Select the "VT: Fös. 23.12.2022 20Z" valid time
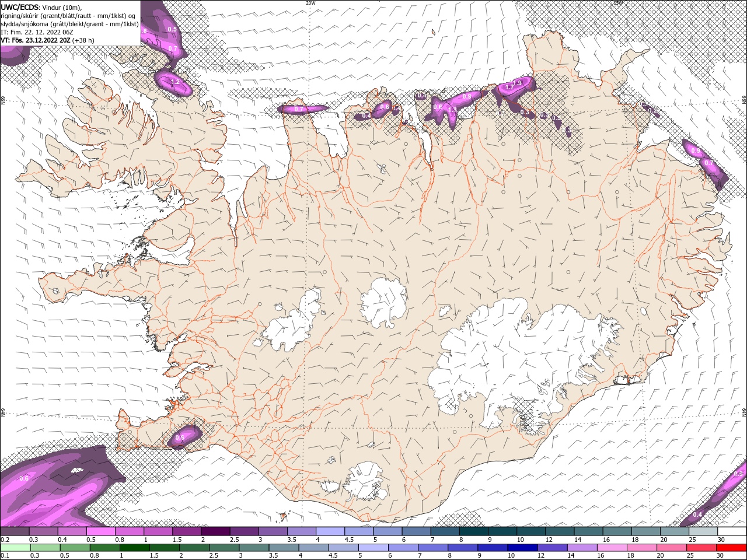The image size is (747, 560). (36, 40)
